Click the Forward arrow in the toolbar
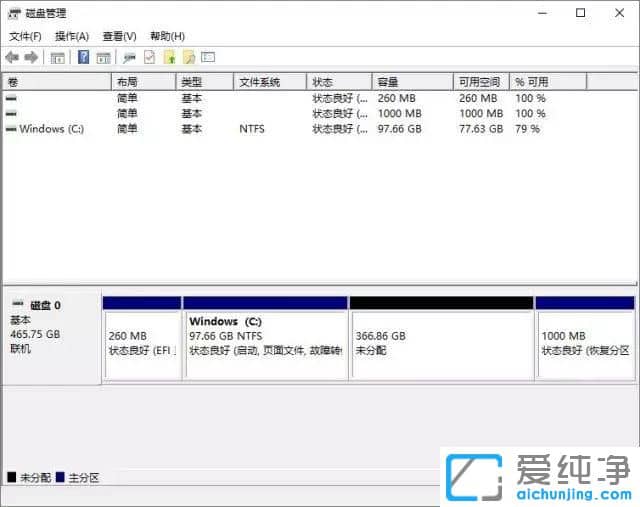The height and width of the screenshot is (507, 640). pos(31,58)
